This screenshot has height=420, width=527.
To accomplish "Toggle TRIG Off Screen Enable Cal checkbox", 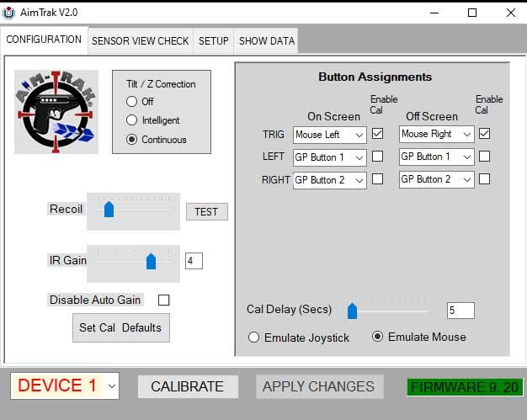I will pyautogui.click(x=484, y=133).
